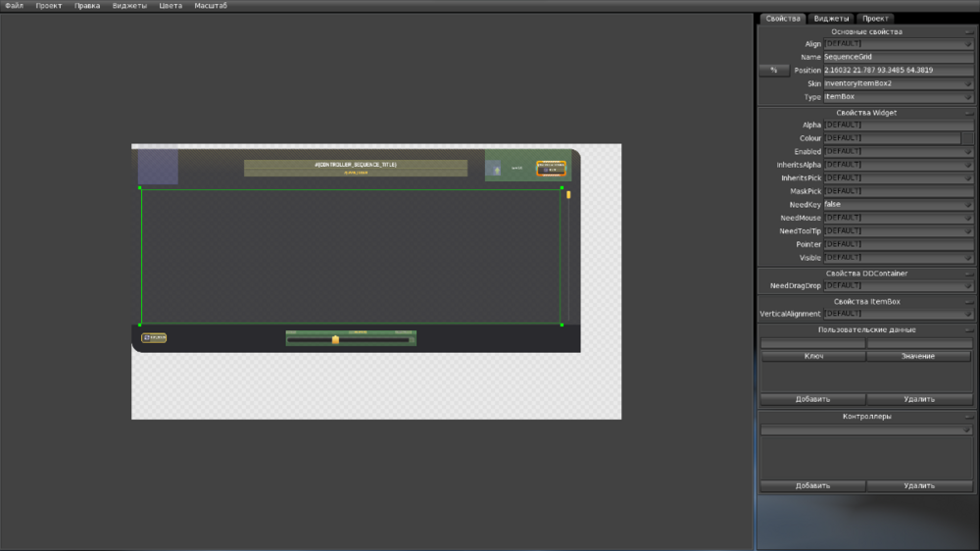This screenshot has height=551, width=980.
Task: Switch to the Виджеты tab
Action: (831, 19)
